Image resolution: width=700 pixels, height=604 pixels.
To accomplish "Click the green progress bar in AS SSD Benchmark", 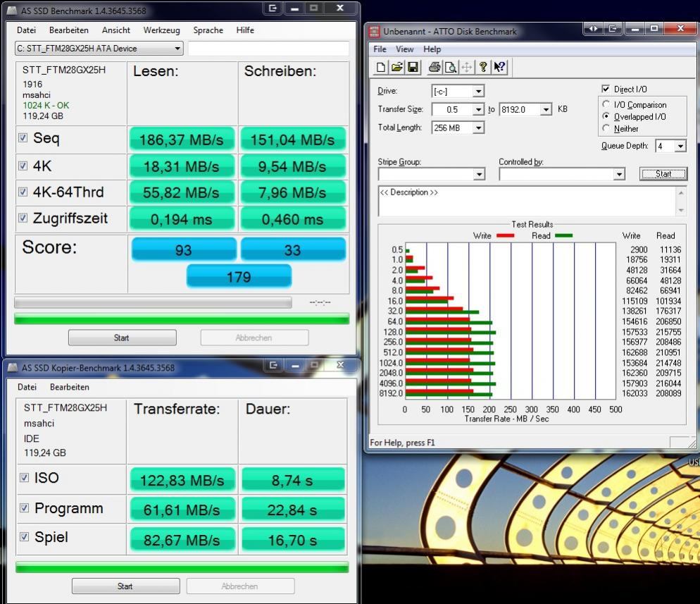I will click(182, 319).
